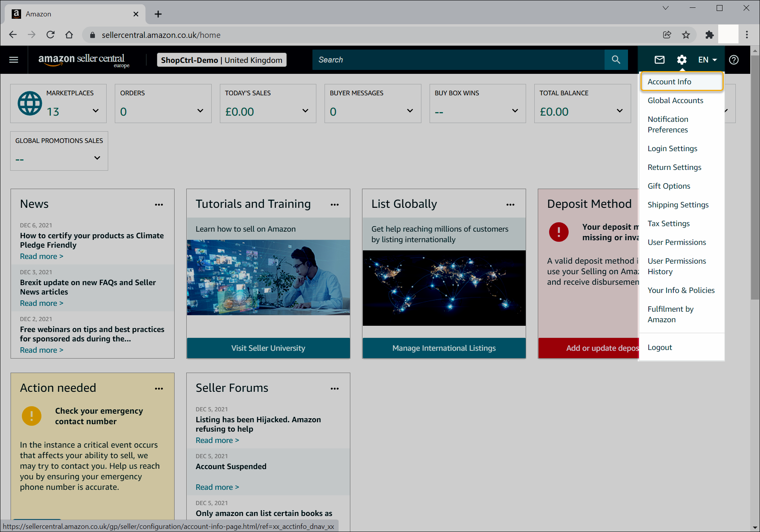Expand the Marketplaces dropdown

pos(96,111)
